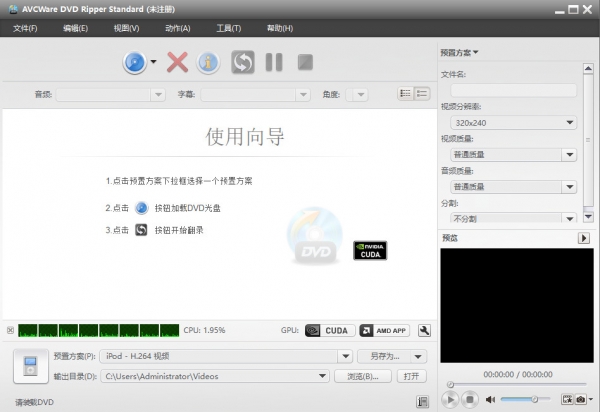
Task: Click the preview stop button
Action: pos(470,399)
